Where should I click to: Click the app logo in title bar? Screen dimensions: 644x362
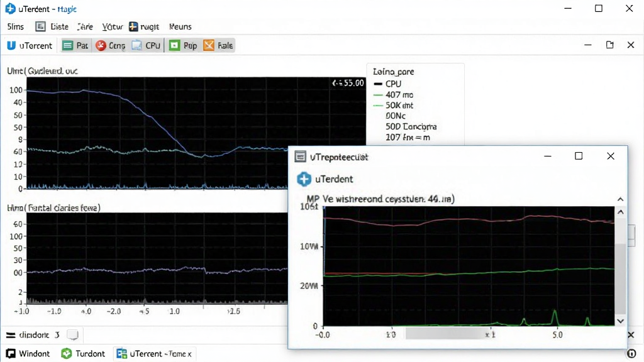pos(10,9)
